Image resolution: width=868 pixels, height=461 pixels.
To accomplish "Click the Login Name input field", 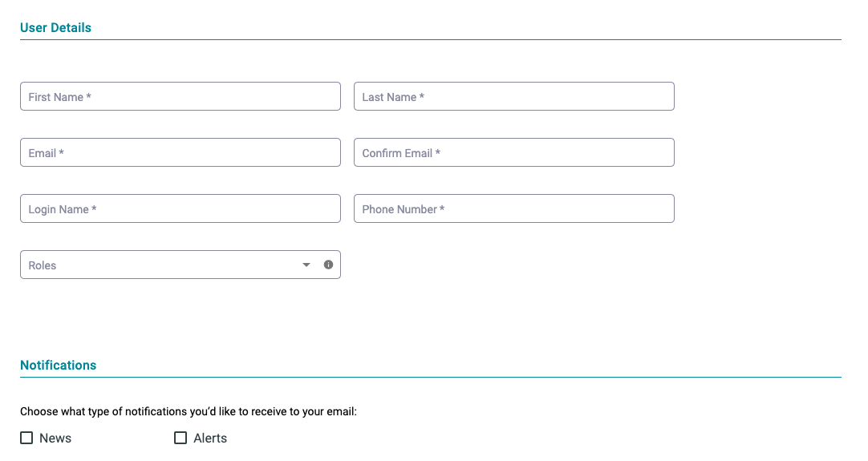I will pos(180,208).
